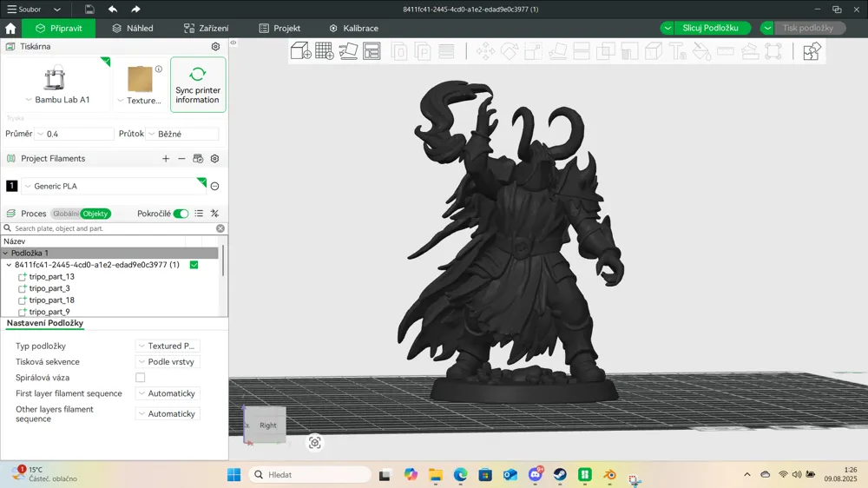Viewport: 868px width, 488px height.
Task: Open the Assembly view puzzle icon
Action: click(812, 51)
